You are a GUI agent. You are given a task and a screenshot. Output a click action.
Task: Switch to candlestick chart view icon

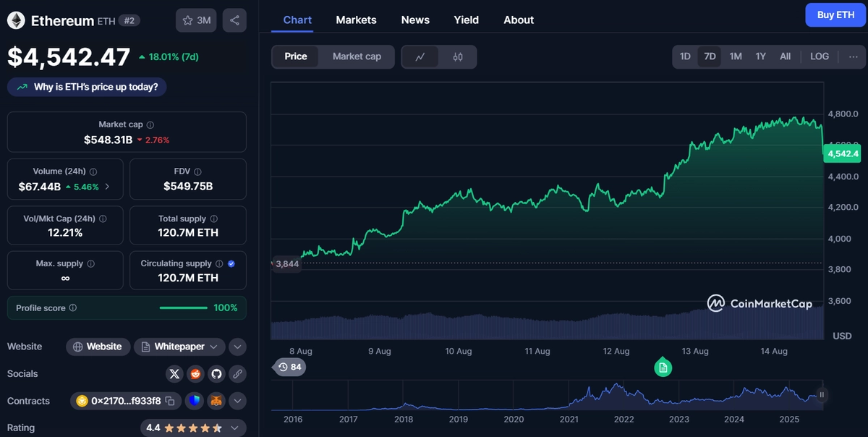click(x=457, y=56)
